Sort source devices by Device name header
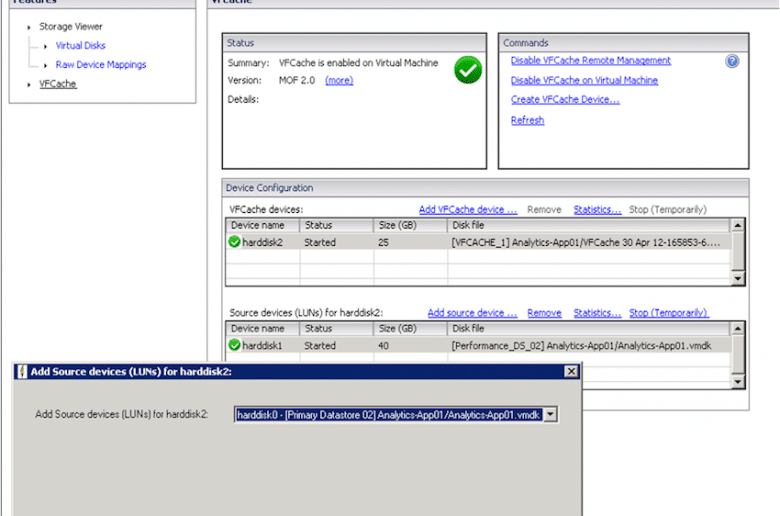This screenshot has height=516, width=780. click(263, 328)
